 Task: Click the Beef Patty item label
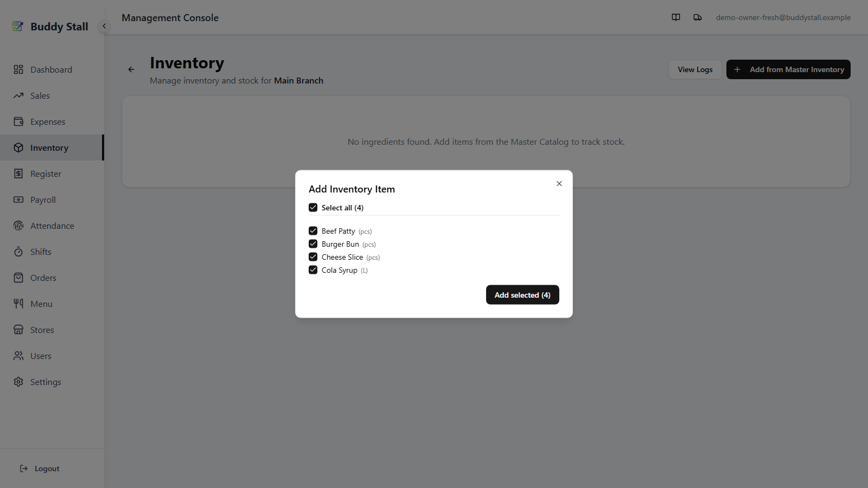(x=338, y=231)
